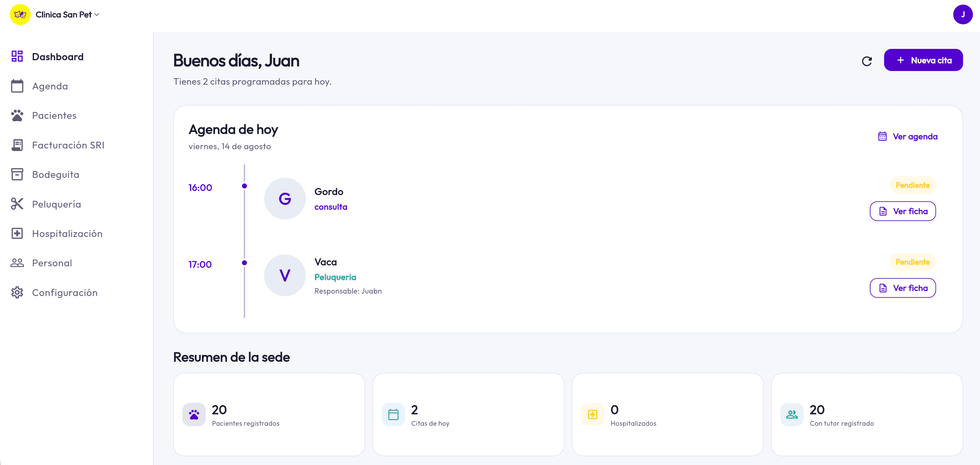The width and height of the screenshot is (980, 465).
Task: Click the paw icon on Pacientes registrados card
Action: 194,414
